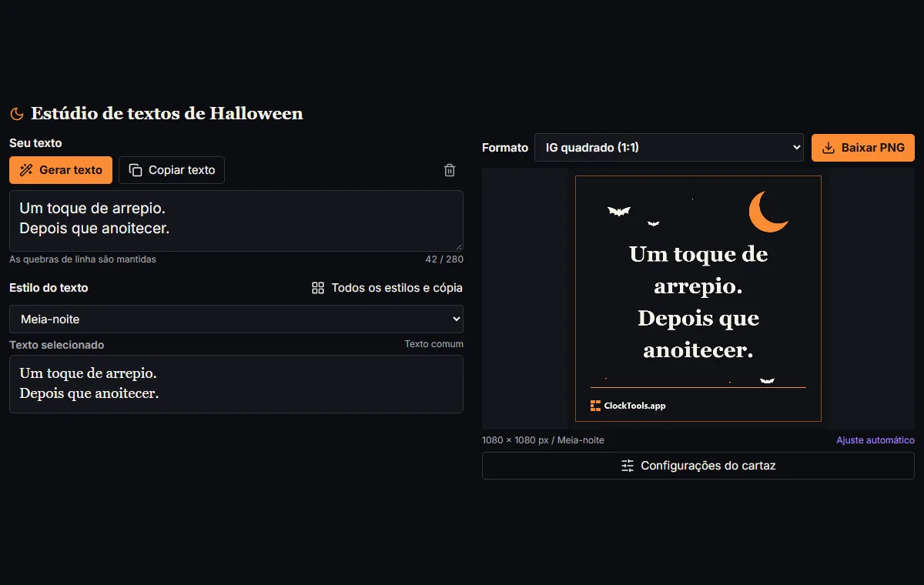Click the Halloween poster preview image
This screenshot has height=585, width=924.
click(698, 299)
